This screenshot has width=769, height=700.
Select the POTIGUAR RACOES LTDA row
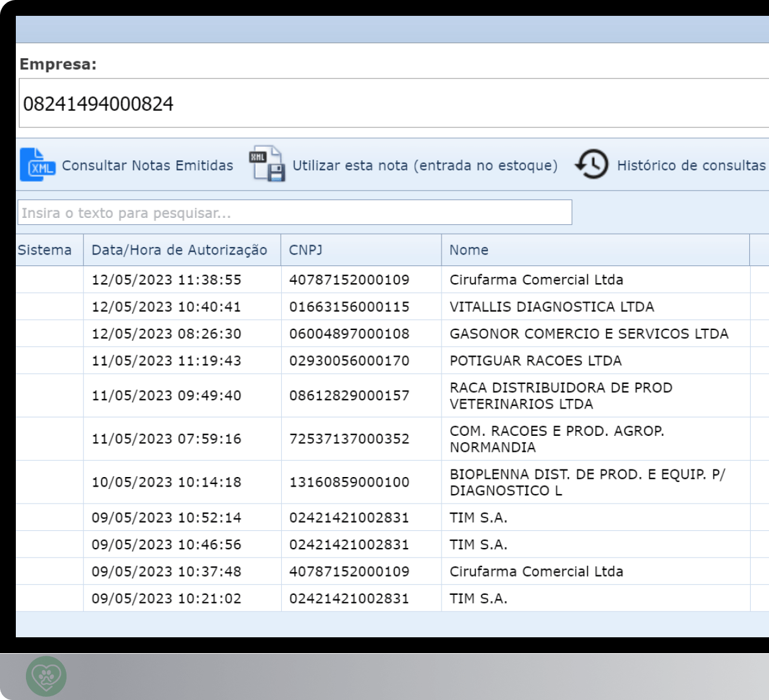(x=535, y=360)
